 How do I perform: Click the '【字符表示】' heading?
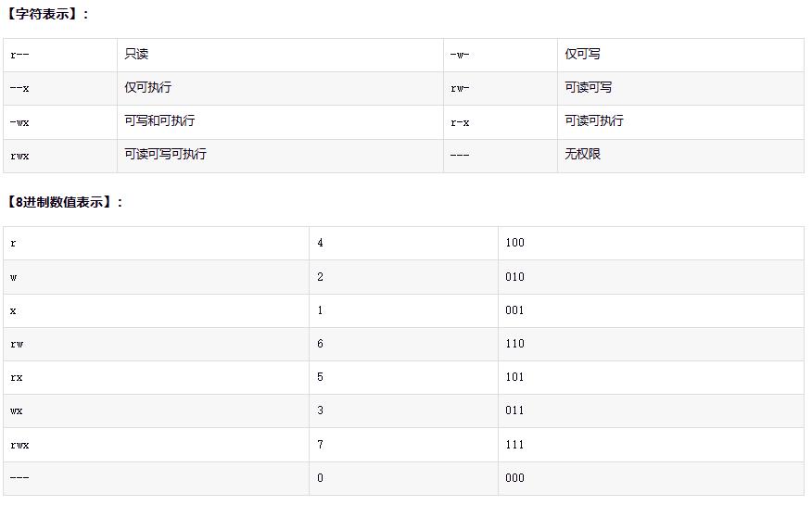click(x=46, y=15)
